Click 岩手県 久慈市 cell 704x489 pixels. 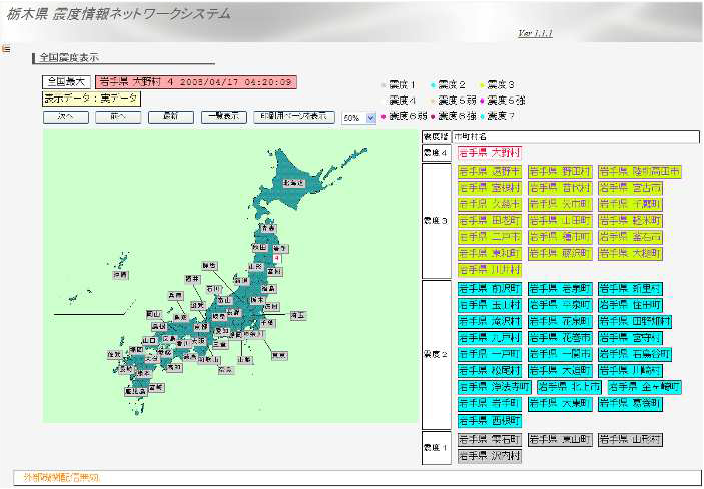[490, 204]
